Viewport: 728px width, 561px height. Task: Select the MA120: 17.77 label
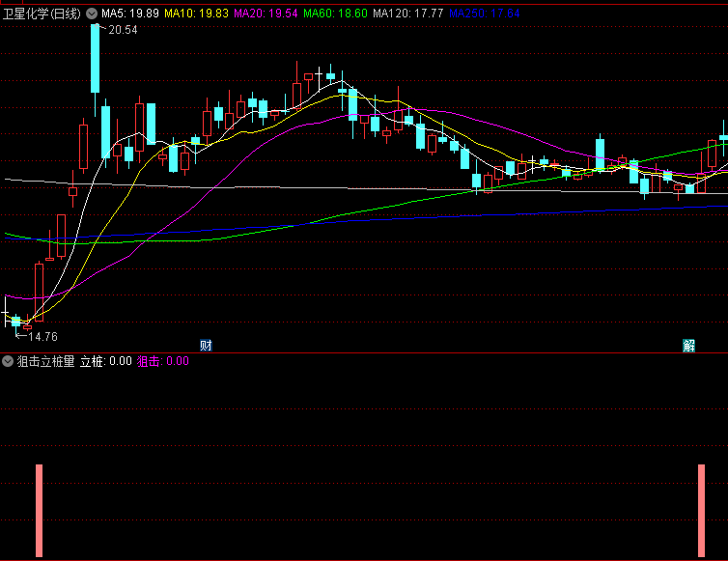click(x=408, y=14)
